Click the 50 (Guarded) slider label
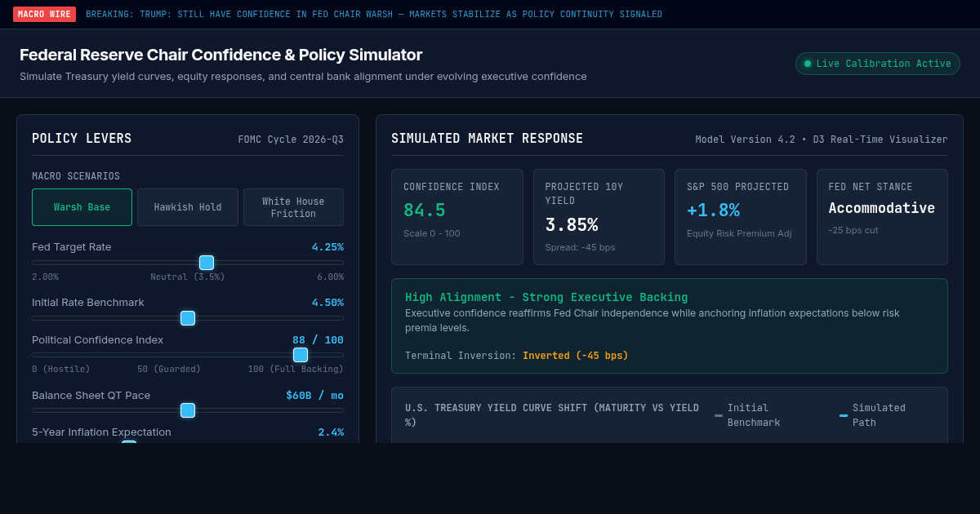The image size is (980, 514). click(169, 370)
